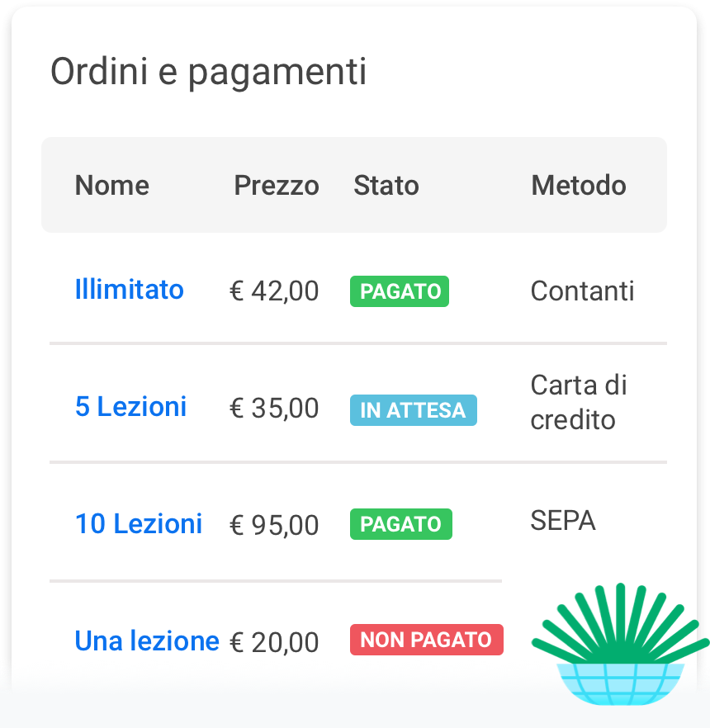The image size is (710, 728).
Task: Select the € 20,00 price cell
Action: point(274,643)
